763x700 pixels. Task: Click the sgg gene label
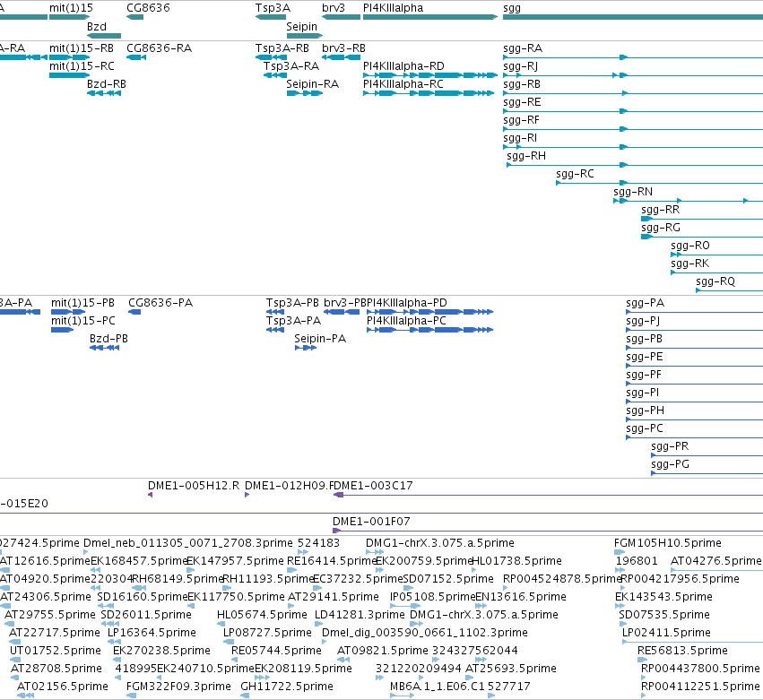[511, 8]
